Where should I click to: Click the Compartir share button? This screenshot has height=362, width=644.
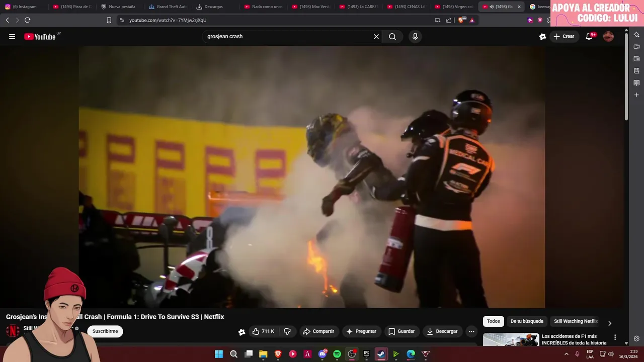tap(318, 331)
